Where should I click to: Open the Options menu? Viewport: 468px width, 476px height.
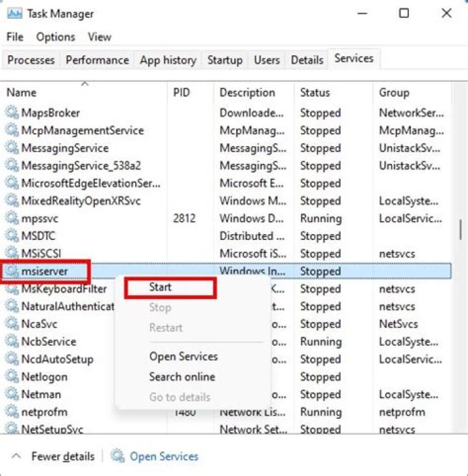[55, 36]
